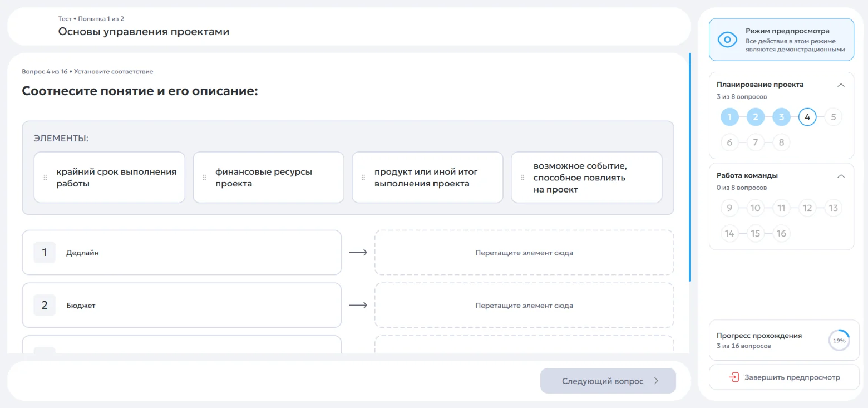Jump to question 5

pos(833,117)
